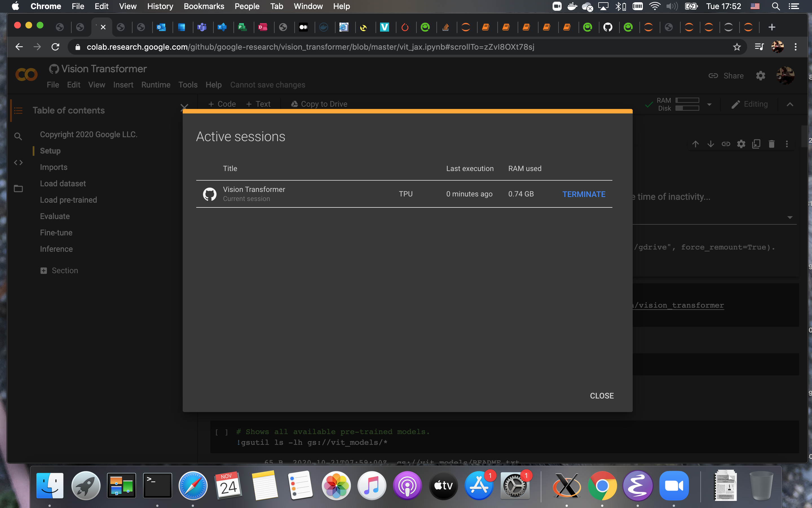Open the Colab logo home

[26, 75]
